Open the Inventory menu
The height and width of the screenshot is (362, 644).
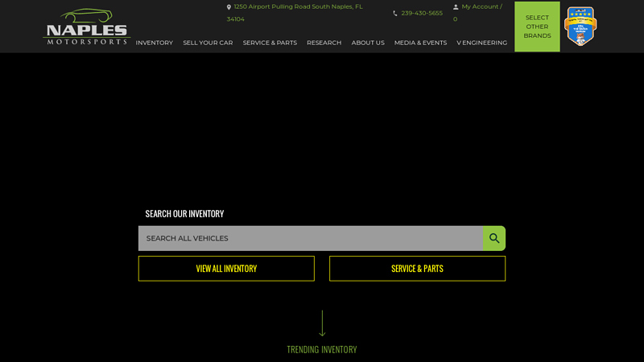tap(154, 43)
